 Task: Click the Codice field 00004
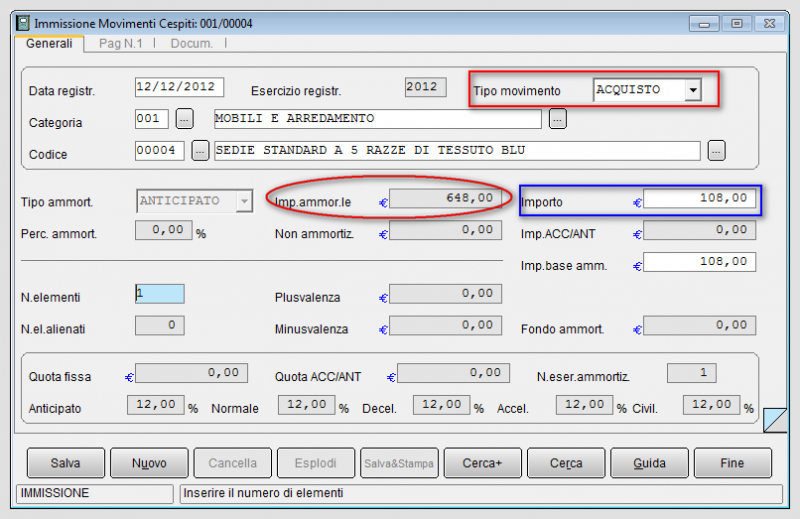click(159, 151)
